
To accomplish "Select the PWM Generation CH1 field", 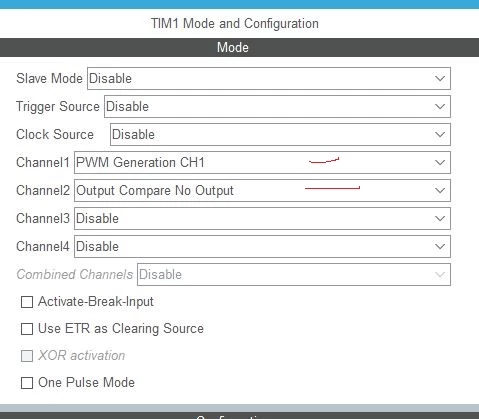I will [262, 162].
